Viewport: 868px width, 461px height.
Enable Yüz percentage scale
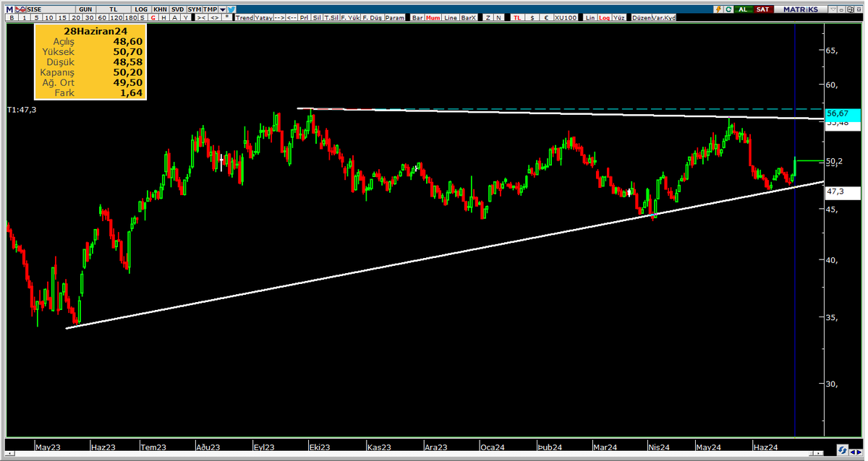coord(619,17)
